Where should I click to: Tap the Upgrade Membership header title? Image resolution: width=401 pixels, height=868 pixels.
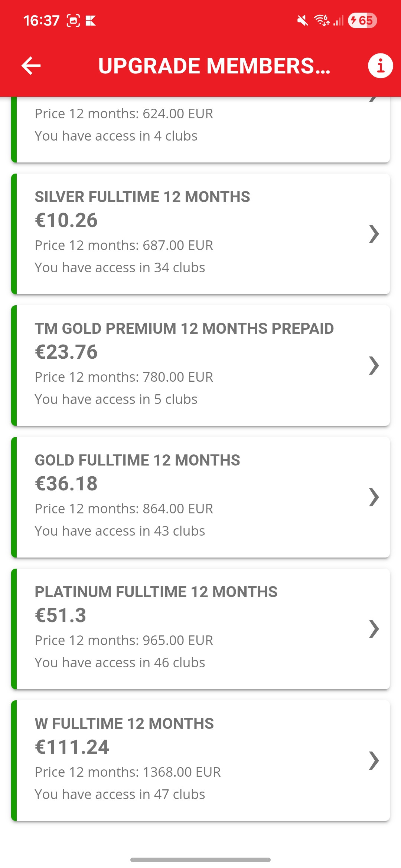214,66
